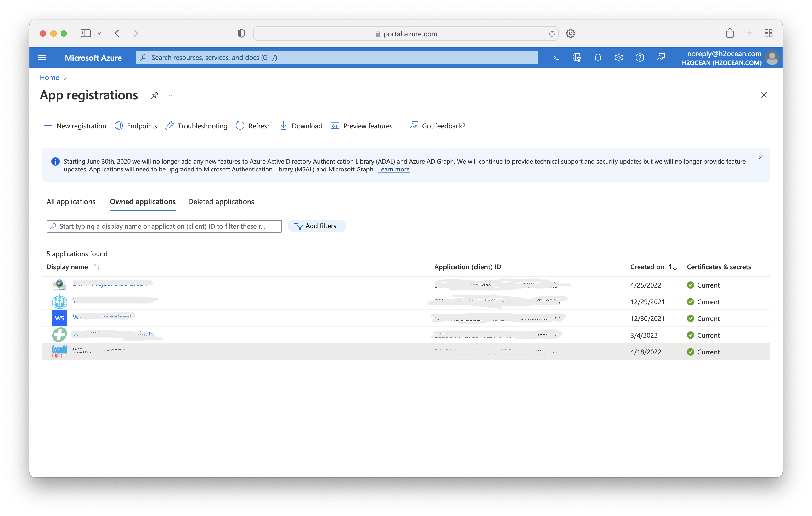Image resolution: width=812 pixels, height=516 pixels.
Task: Click Add filters button
Action: coord(317,226)
